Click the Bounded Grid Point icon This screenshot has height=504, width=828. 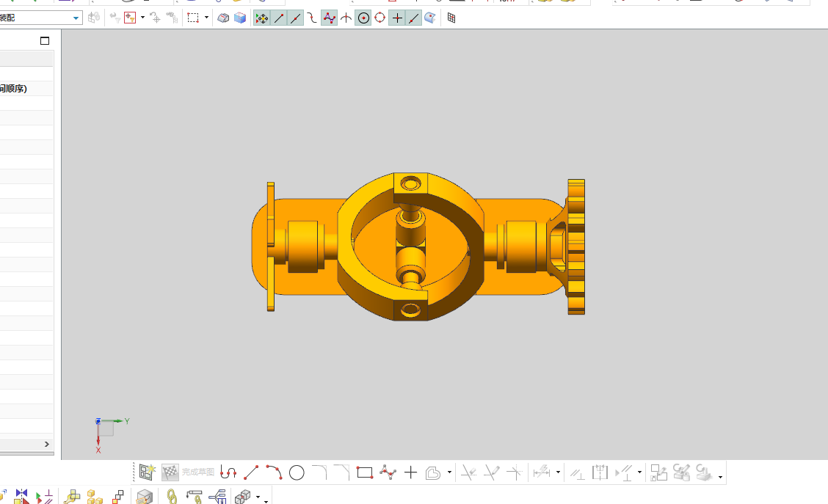[451, 18]
